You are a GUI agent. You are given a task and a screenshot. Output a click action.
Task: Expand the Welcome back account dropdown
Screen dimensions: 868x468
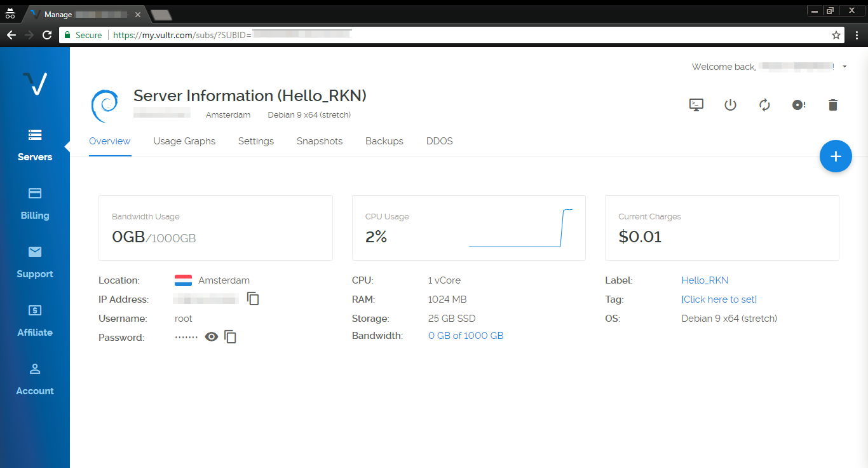[844, 67]
